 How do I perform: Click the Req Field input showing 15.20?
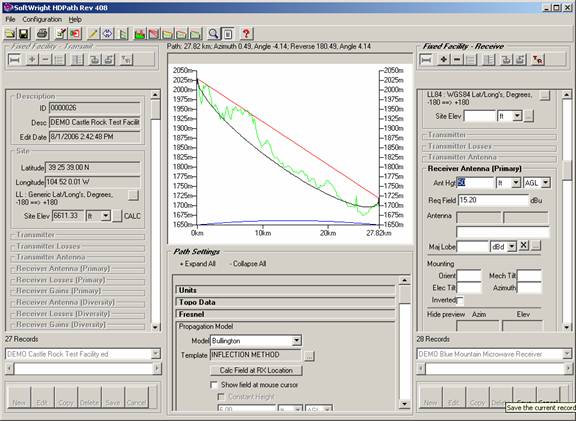[x=493, y=200]
